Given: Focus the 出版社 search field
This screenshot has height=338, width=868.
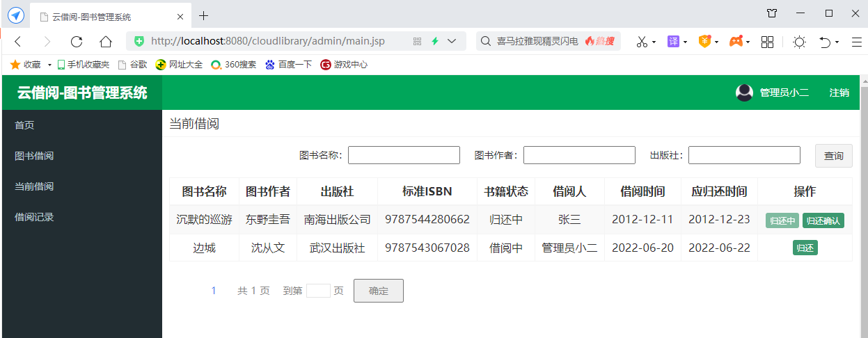Looking at the screenshot, I should coord(744,155).
